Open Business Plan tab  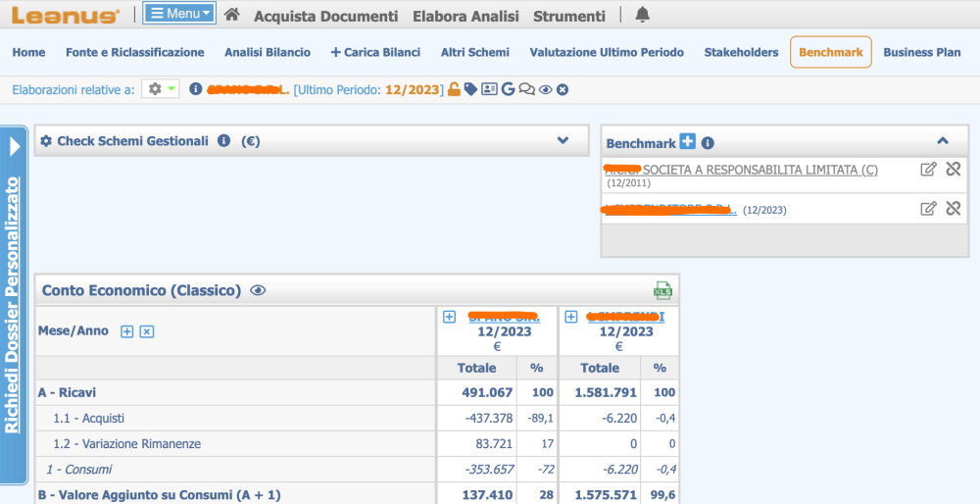click(x=922, y=53)
